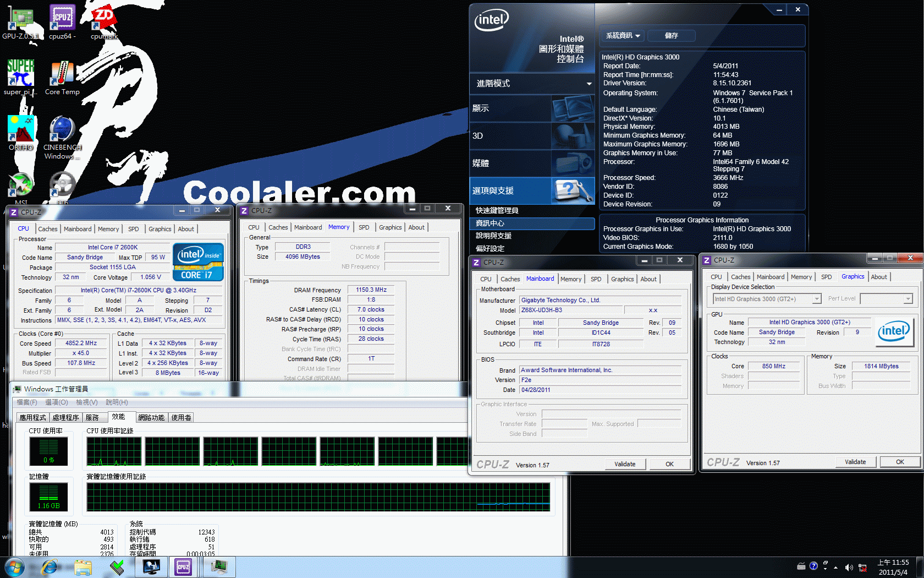Click the Task Manager window title icon

(x=18, y=389)
